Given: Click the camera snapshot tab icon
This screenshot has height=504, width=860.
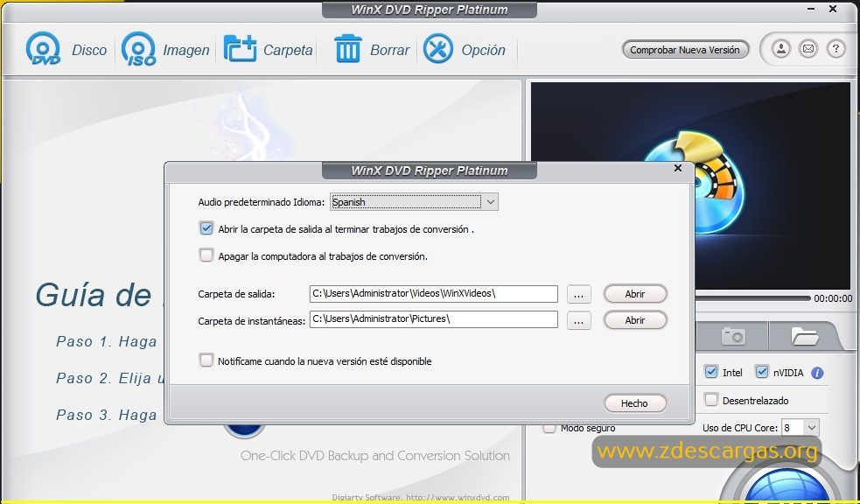Looking at the screenshot, I should [x=733, y=336].
